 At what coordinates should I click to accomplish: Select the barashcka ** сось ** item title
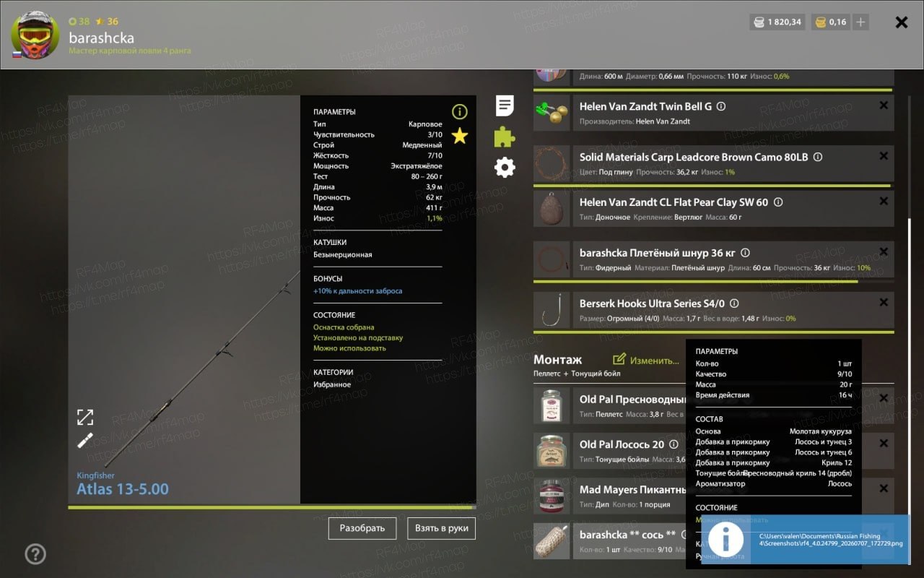click(x=627, y=535)
